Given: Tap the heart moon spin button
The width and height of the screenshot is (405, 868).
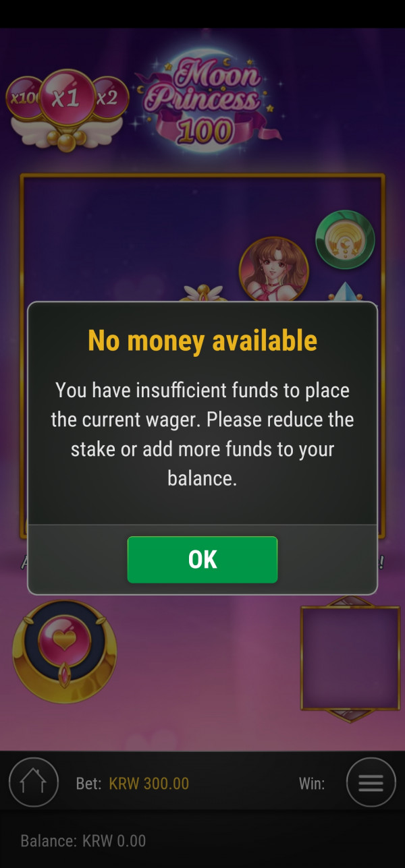Looking at the screenshot, I should coord(64,652).
